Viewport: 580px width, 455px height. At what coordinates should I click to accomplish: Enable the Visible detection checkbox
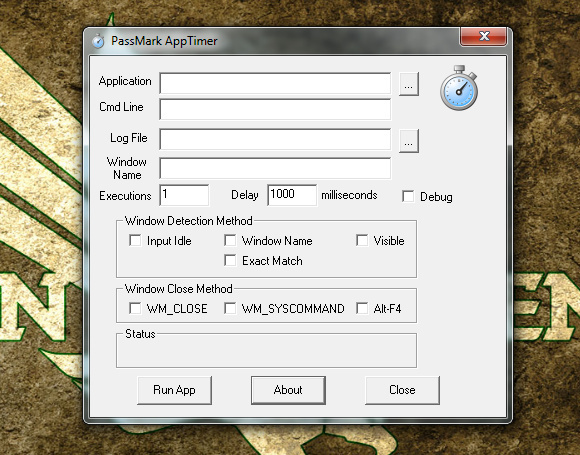click(x=362, y=240)
